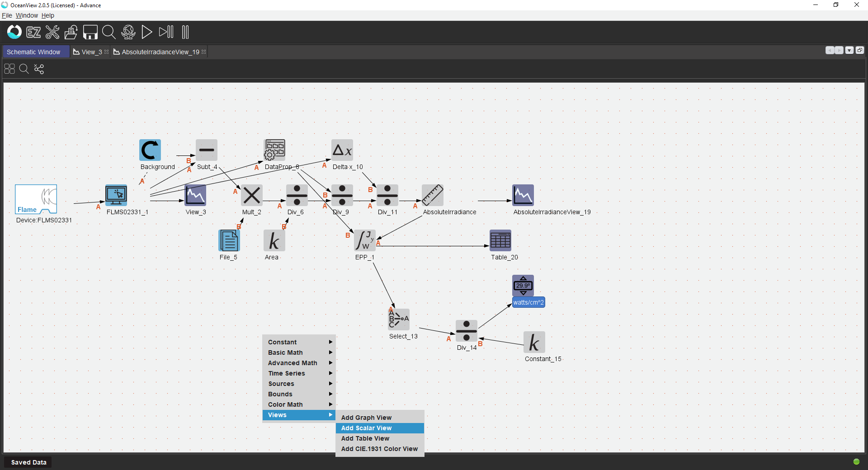868x470 pixels.
Task: Click the Table_20 node icon
Action: point(500,240)
